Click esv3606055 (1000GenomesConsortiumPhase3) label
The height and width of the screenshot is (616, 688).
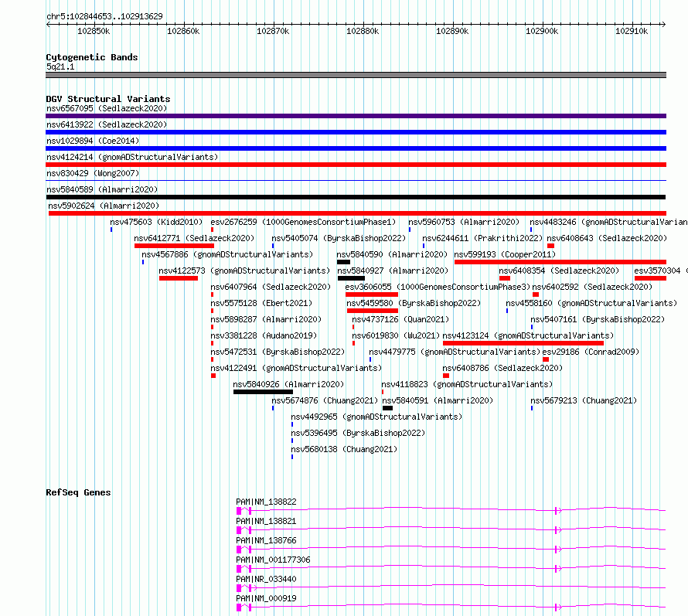click(x=438, y=287)
